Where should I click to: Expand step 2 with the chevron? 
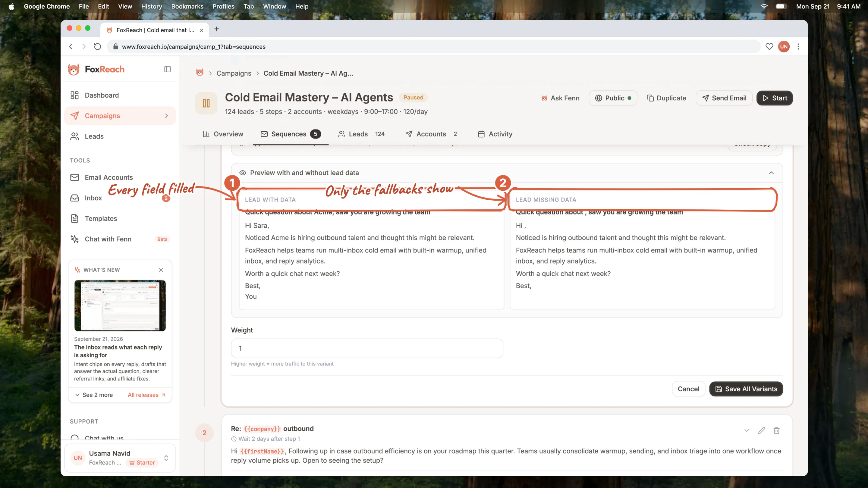coord(746,430)
